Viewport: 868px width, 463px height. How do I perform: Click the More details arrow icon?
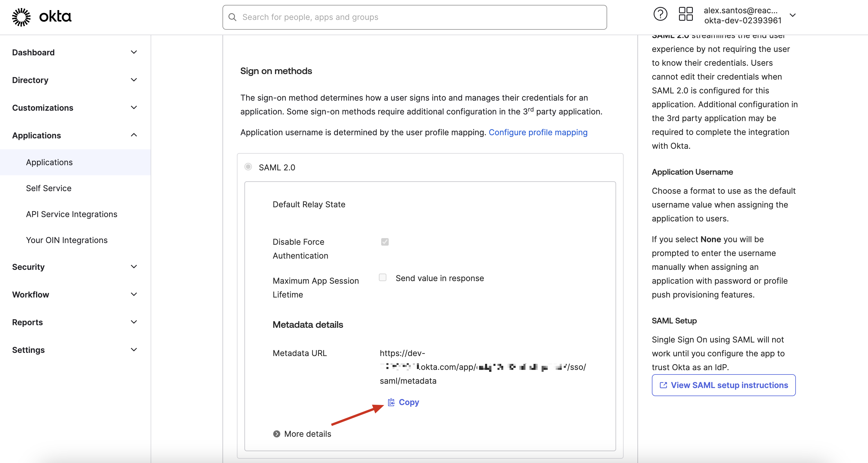click(x=277, y=434)
